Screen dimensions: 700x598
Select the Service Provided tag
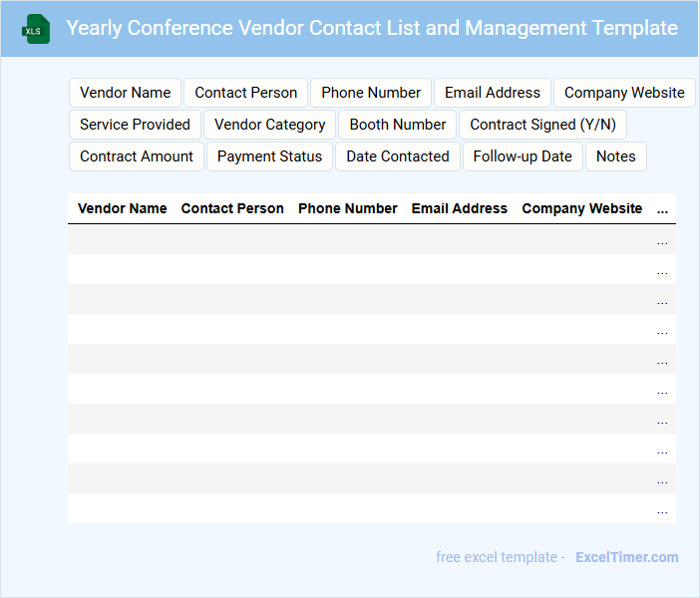coord(135,125)
